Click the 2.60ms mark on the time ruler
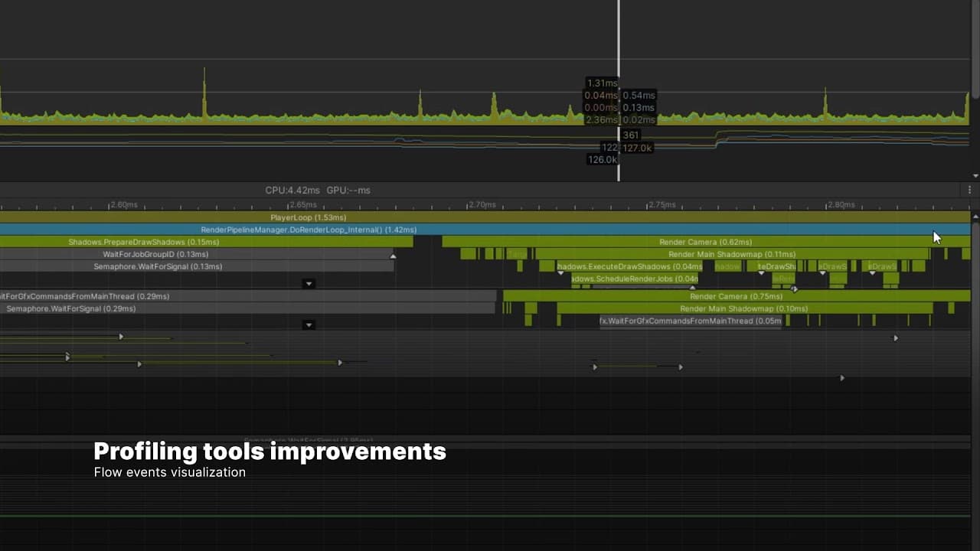The image size is (980, 551). pos(122,205)
